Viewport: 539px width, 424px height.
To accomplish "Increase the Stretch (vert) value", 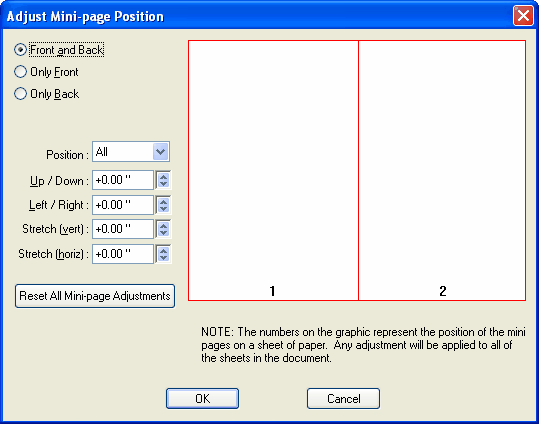I will pyautogui.click(x=164, y=226).
